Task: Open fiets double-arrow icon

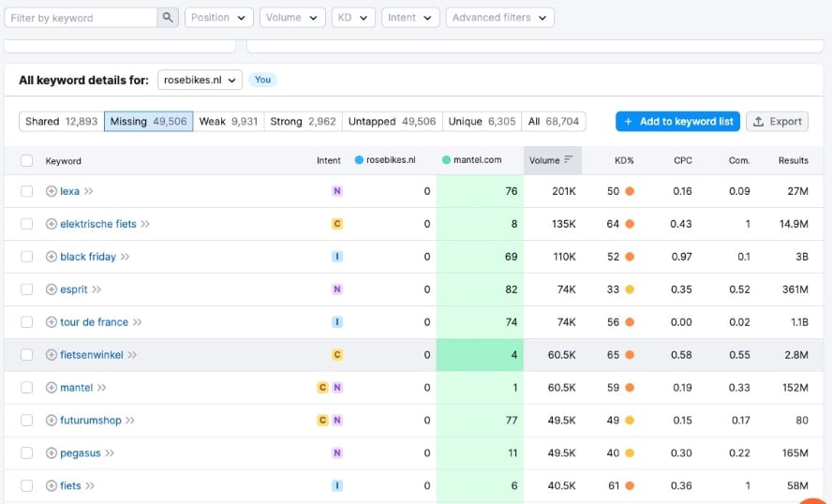Action: (x=90, y=485)
